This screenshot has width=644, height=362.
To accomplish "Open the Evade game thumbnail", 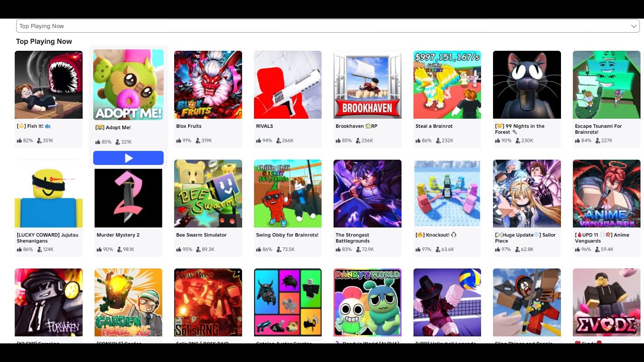I will tap(607, 302).
